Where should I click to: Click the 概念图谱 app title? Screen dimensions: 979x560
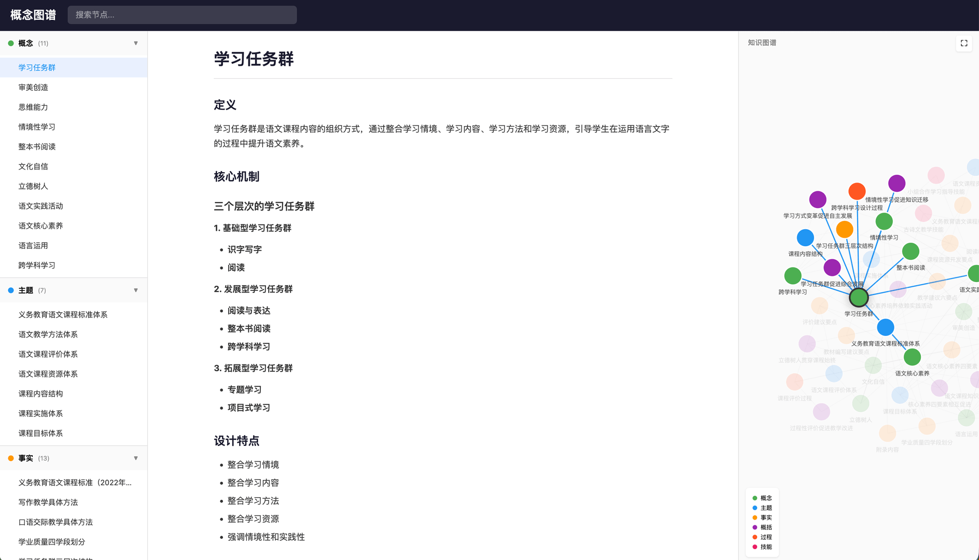pyautogui.click(x=33, y=15)
